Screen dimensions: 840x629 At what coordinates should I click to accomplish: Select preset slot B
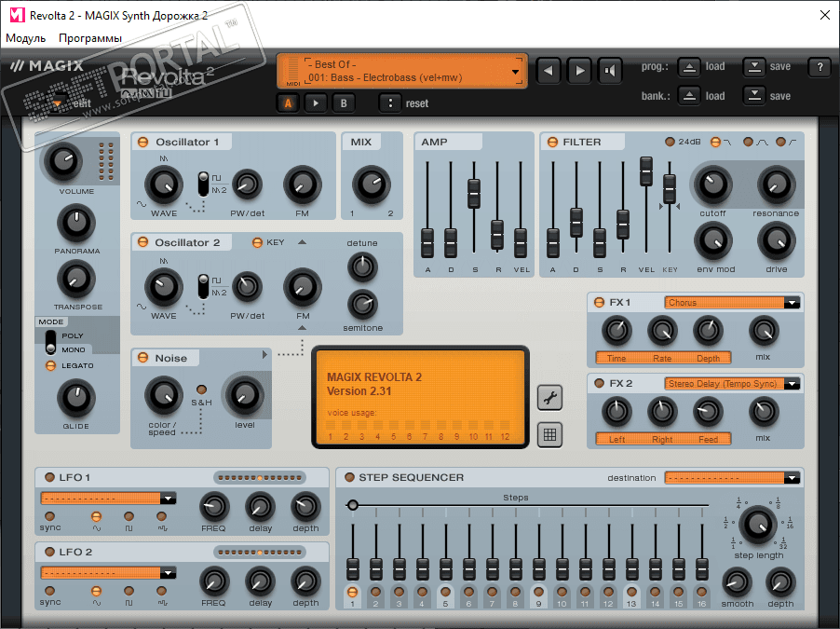tap(344, 103)
